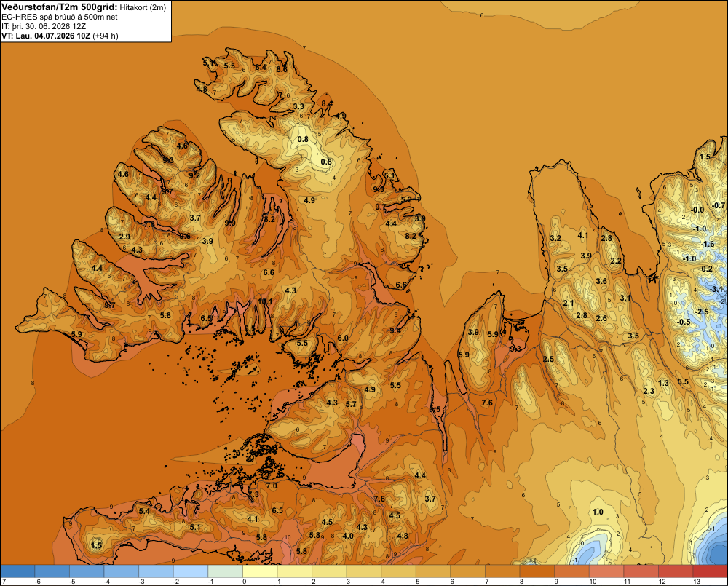This screenshot has width=728, height=586.
Task: Click the EC-HRES model description line
Action: coord(60,17)
